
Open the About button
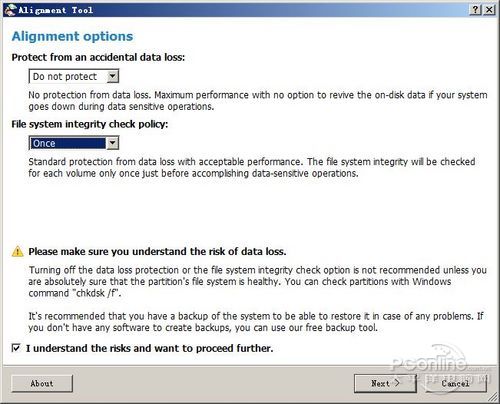point(42,383)
